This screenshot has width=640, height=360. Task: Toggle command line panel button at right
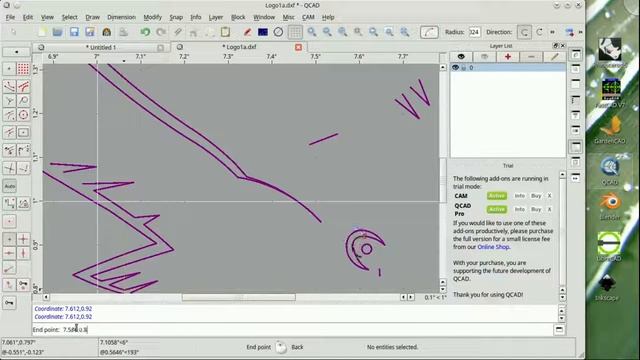(x=559, y=329)
